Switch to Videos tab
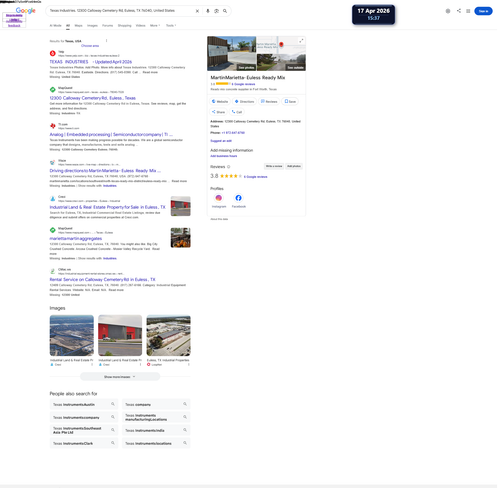 coord(140,25)
